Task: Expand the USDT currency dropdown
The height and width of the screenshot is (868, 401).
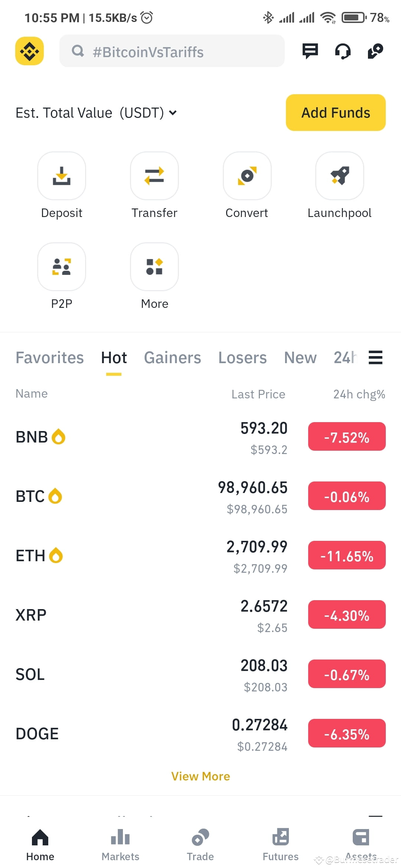Action: (173, 112)
